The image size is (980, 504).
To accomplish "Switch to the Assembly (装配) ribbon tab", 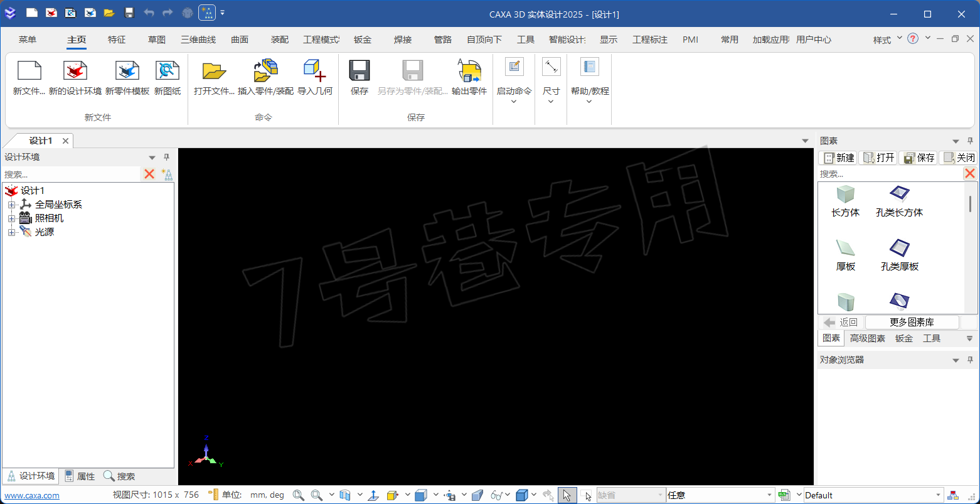I will 280,40.
